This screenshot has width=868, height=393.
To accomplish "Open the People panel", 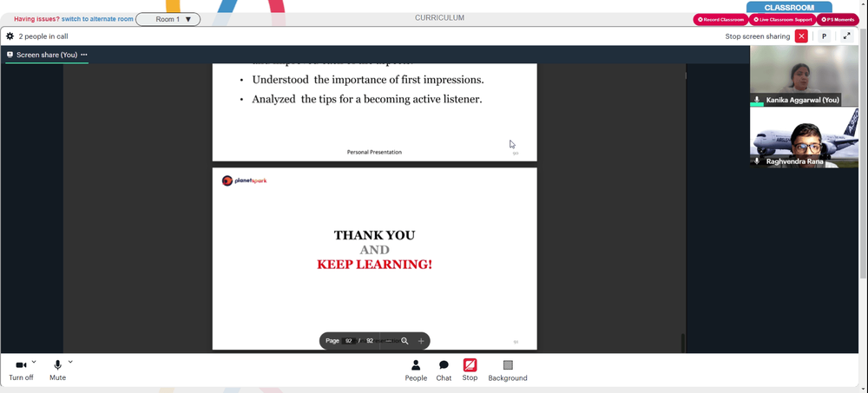I will click(416, 370).
